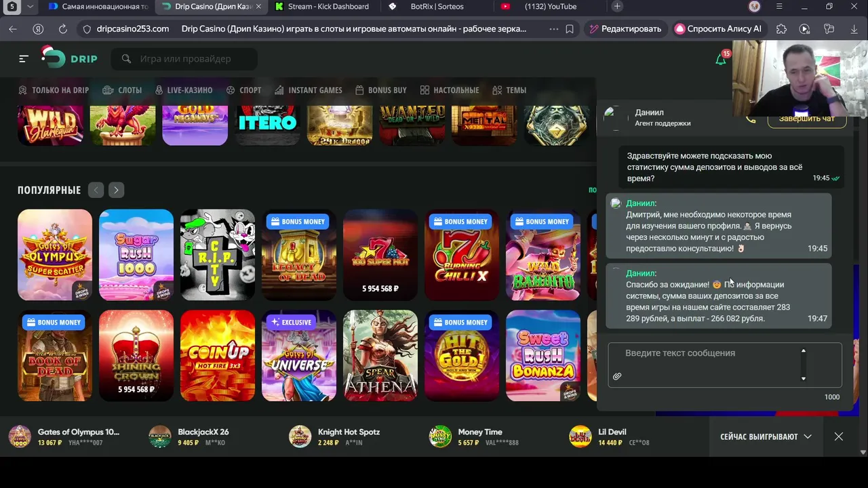Open the tab count indicator

(x=12, y=6)
